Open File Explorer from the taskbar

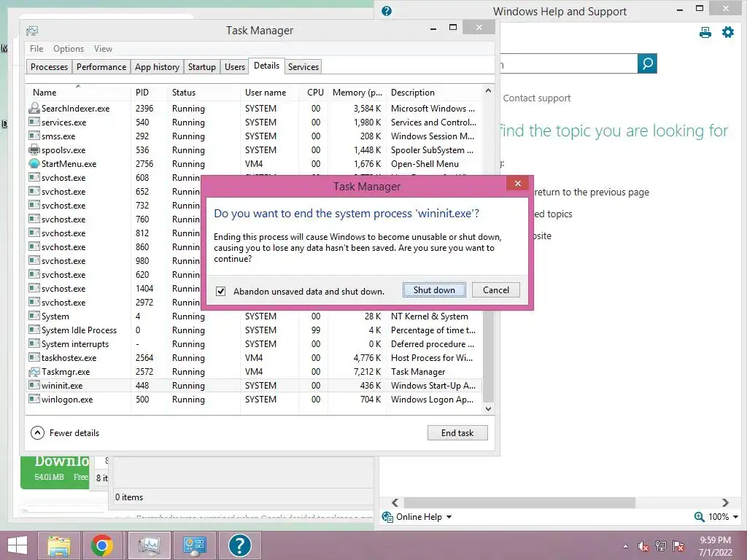58,545
